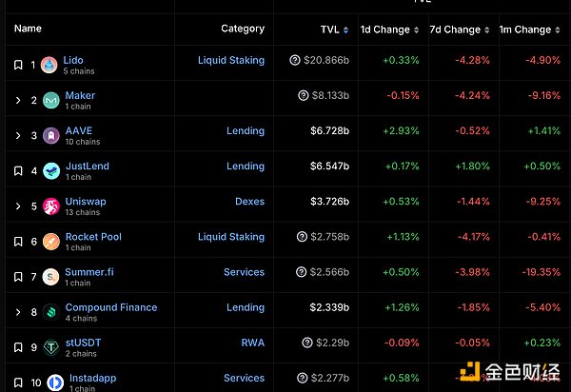The width and height of the screenshot is (571, 392).
Task: Toggle the bookmark for Summer.fi
Action: click(18, 277)
